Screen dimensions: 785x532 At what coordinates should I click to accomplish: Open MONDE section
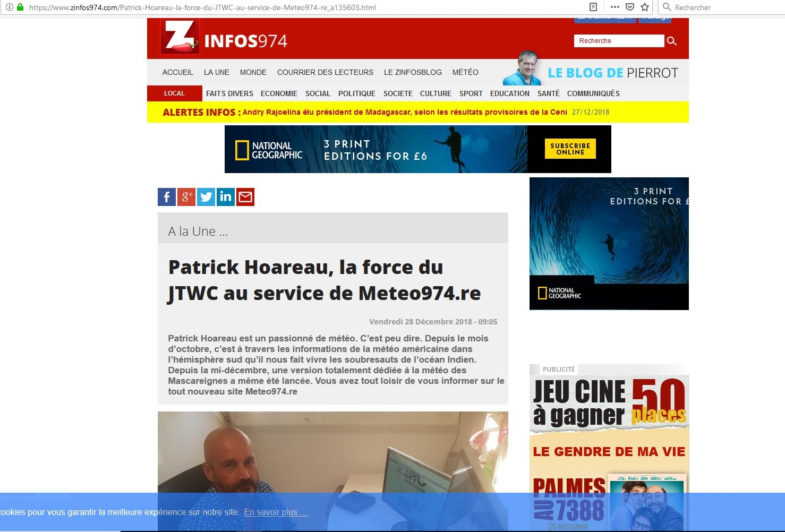click(253, 72)
